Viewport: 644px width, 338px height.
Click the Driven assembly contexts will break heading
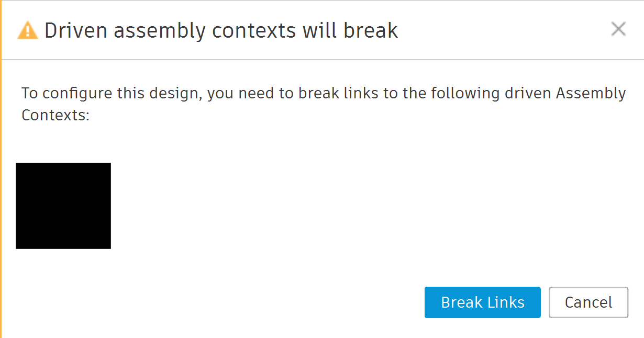pyautogui.click(x=221, y=30)
